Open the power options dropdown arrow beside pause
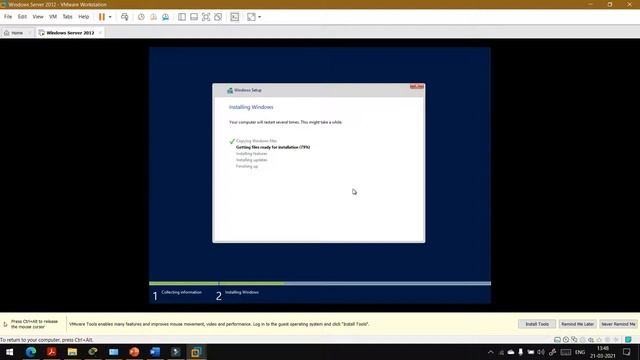Screen dimensions: 640x360 pos(110,17)
